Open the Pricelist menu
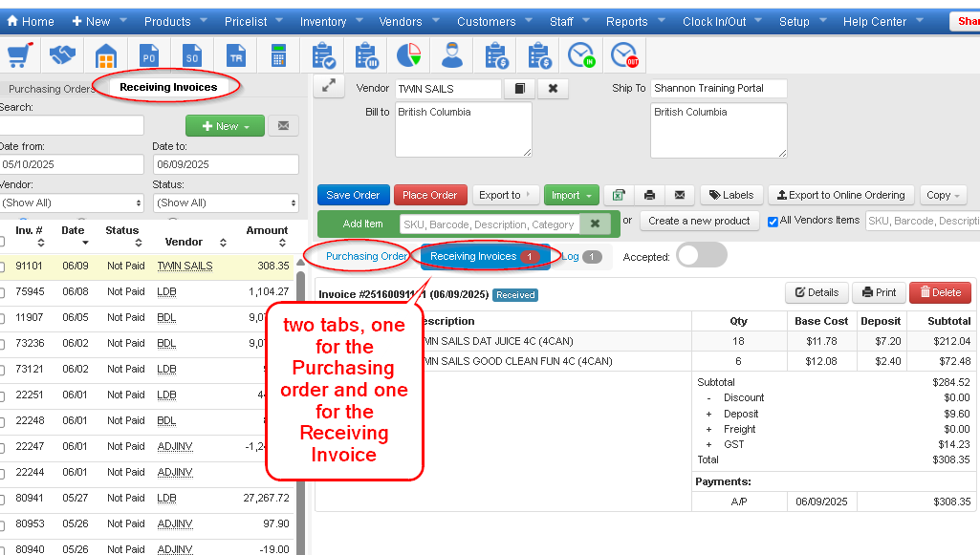The image size is (980, 555). click(x=253, y=21)
